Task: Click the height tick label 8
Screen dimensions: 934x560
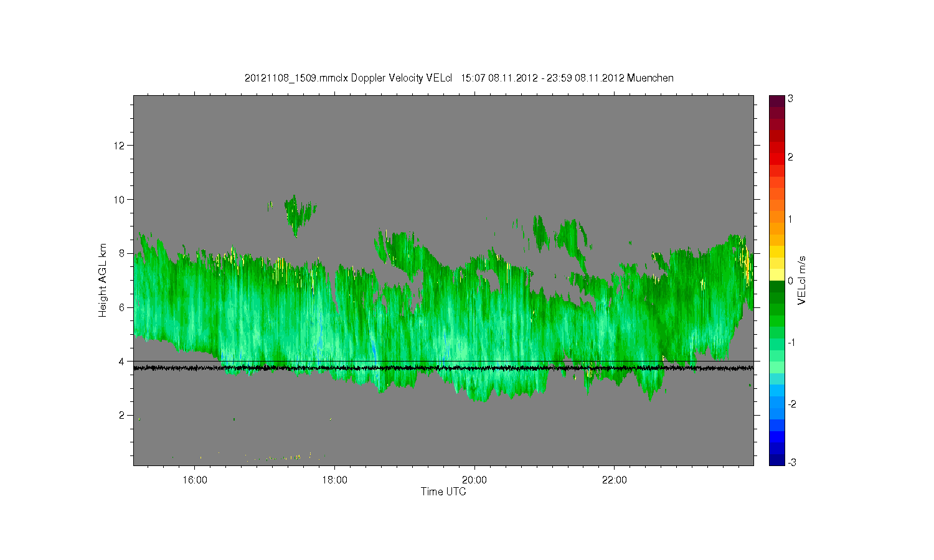Action: pos(123,253)
